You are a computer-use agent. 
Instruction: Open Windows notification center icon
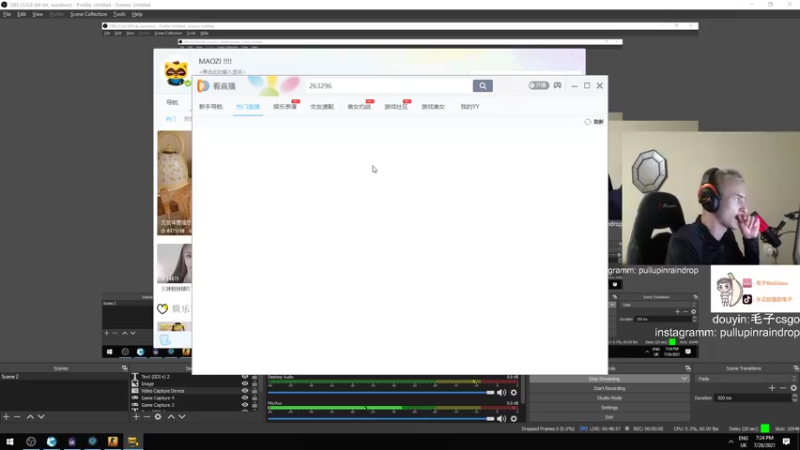pyautogui.click(x=786, y=441)
